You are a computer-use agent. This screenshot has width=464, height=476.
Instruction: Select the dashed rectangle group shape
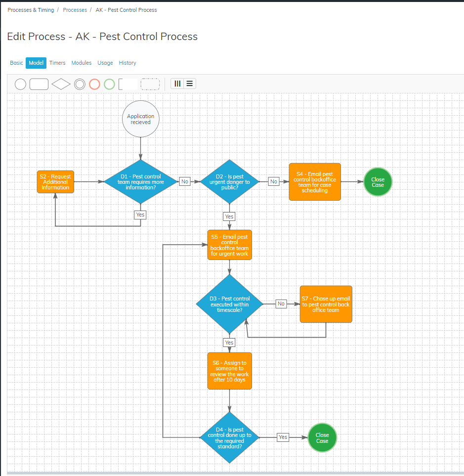(x=150, y=84)
